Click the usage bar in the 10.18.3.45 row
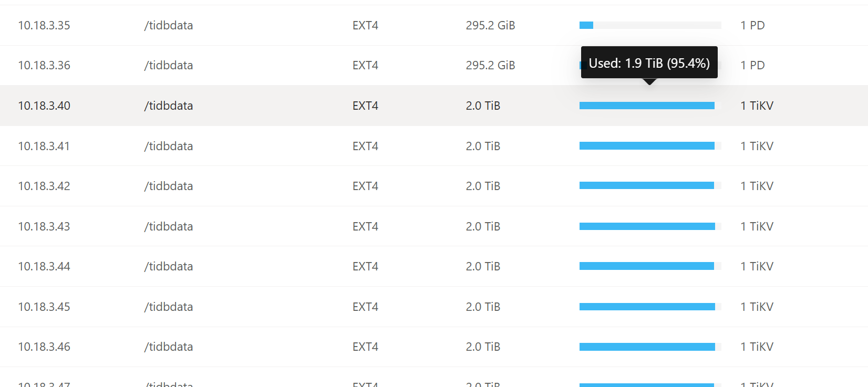Image resolution: width=868 pixels, height=387 pixels. click(650, 307)
